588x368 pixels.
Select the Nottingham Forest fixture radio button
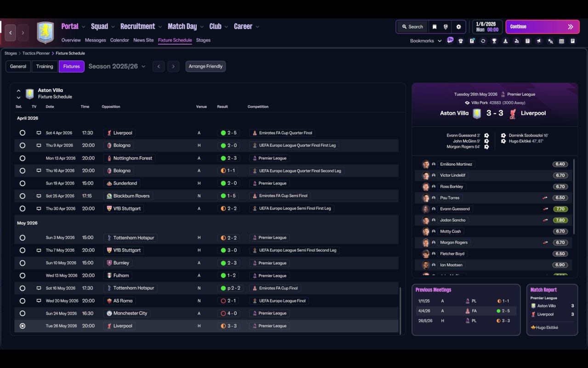click(23, 158)
